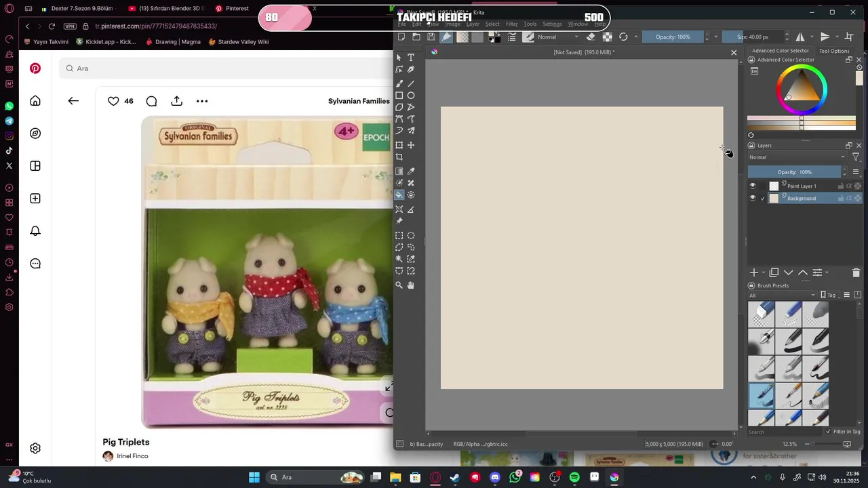Click the Sylvanian Families board link
The height and width of the screenshot is (488, 868).
pyautogui.click(x=359, y=101)
